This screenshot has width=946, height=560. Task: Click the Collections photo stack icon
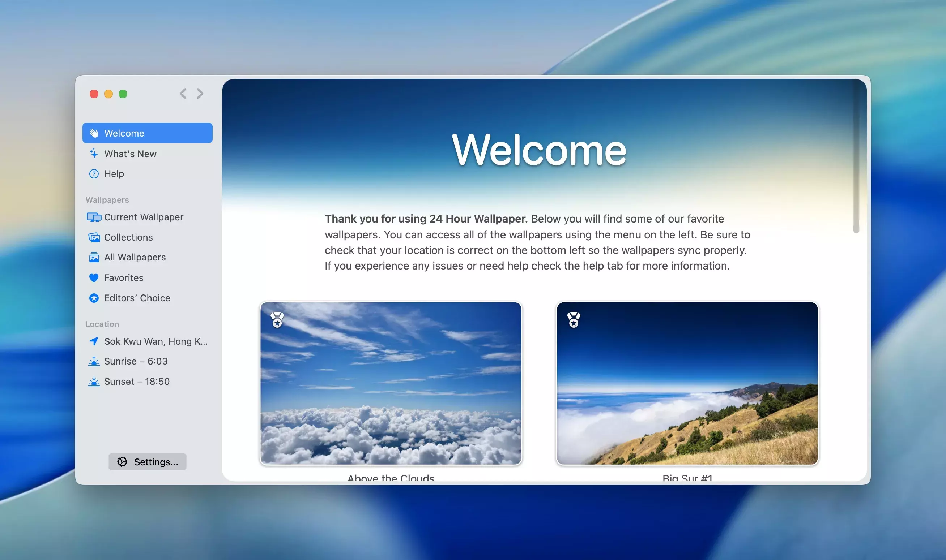coord(94,237)
